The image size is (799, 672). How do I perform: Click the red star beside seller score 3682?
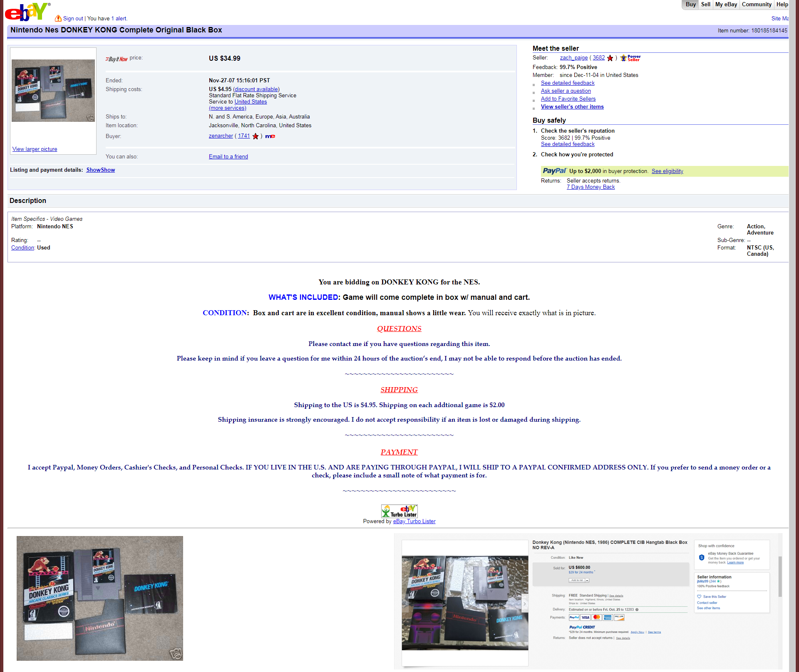click(610, 58)
